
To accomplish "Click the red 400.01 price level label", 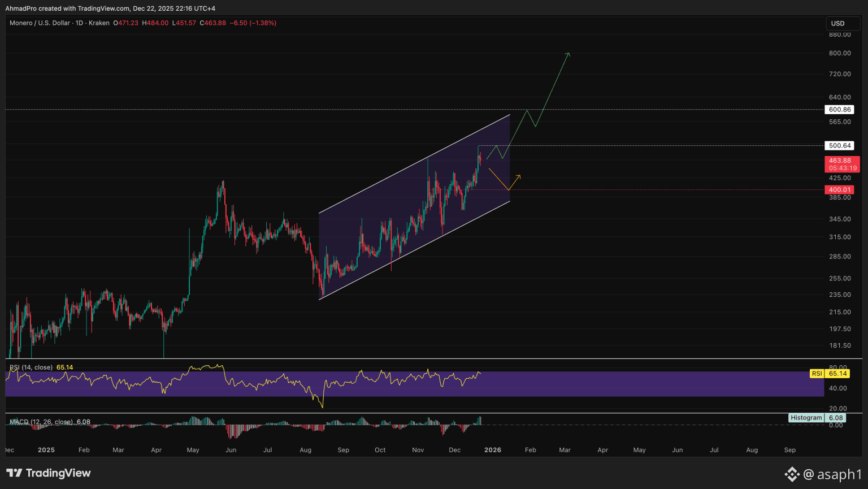I will [839, 190].
